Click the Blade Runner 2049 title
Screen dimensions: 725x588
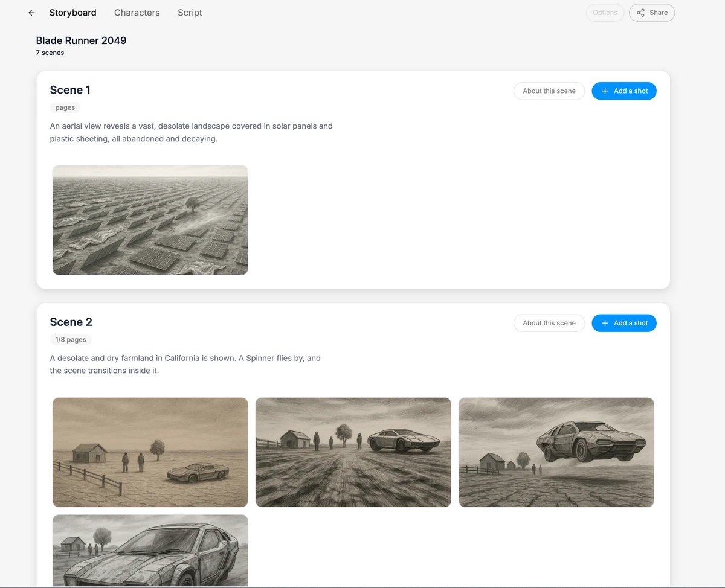tap(81, 40)
